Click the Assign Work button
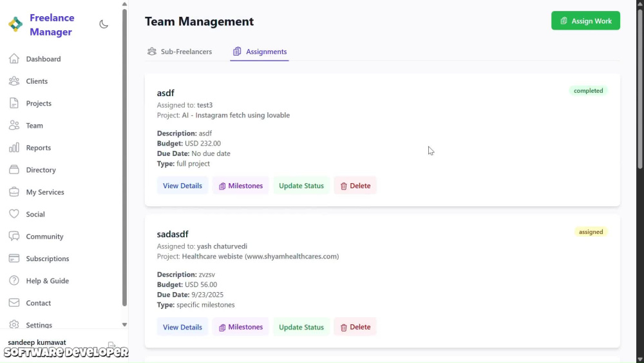 tap(585, 21)
